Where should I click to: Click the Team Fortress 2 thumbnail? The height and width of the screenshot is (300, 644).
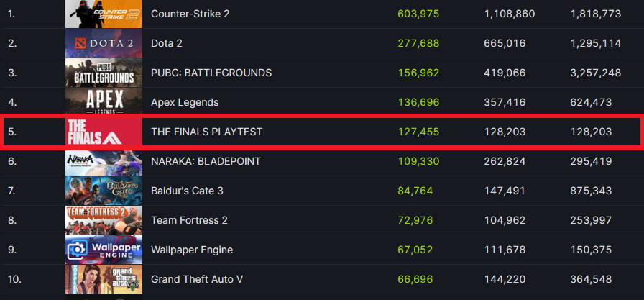103,220
